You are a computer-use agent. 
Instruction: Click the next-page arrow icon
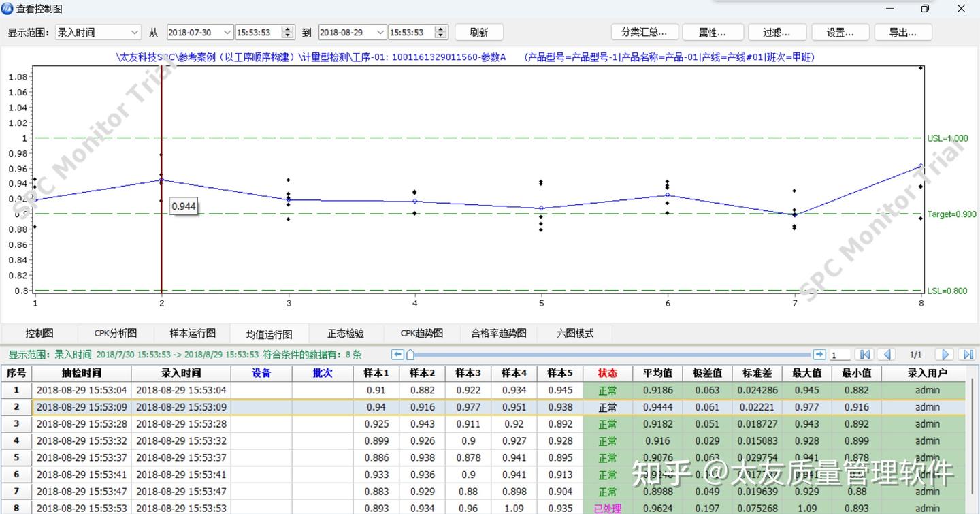pos(944,354)
